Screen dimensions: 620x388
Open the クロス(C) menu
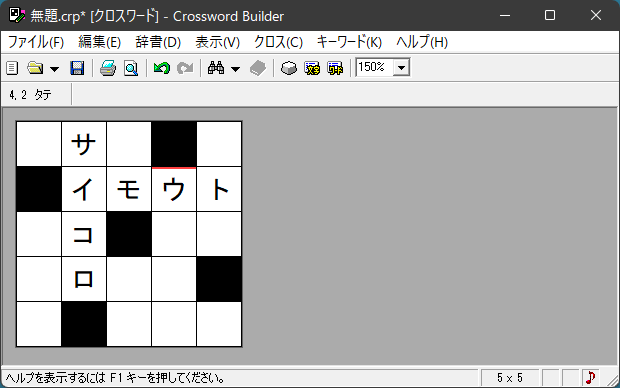click(278, 42)
